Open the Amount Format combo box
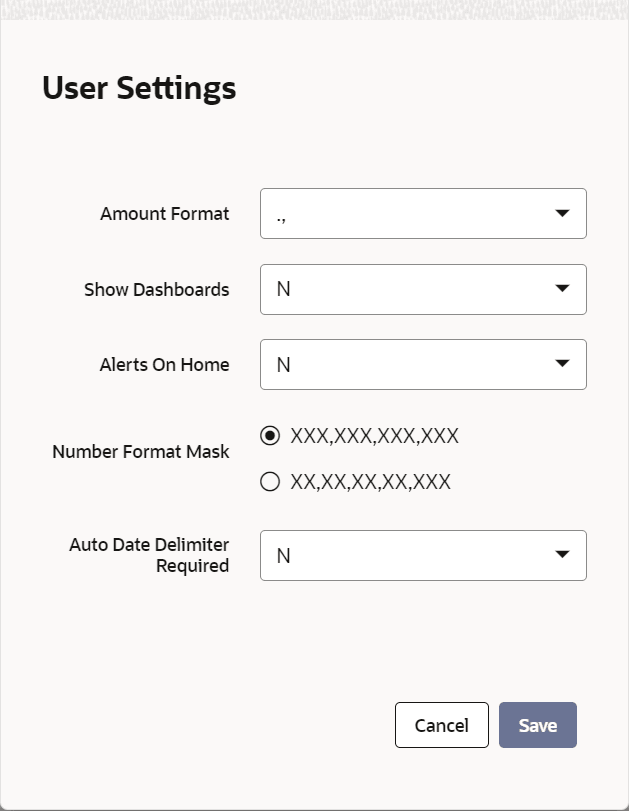Viewport: 631px width, 812px height. pos(423,213)
